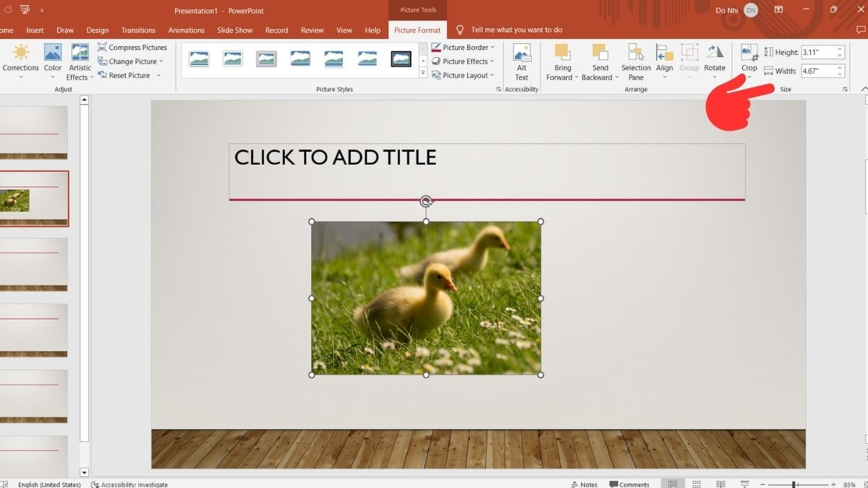Click Tell me what you want to do
Viewport: 868px width, 488px height.
516,30
